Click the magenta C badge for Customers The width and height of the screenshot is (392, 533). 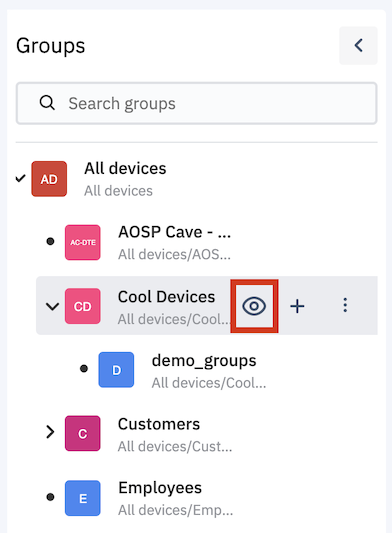tap(83, 433)
